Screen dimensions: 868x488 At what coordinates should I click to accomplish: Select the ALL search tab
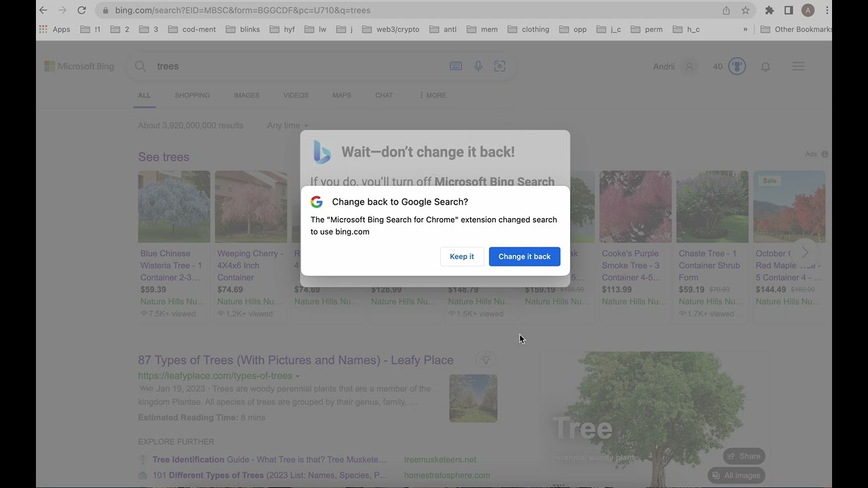click(144, 96)
